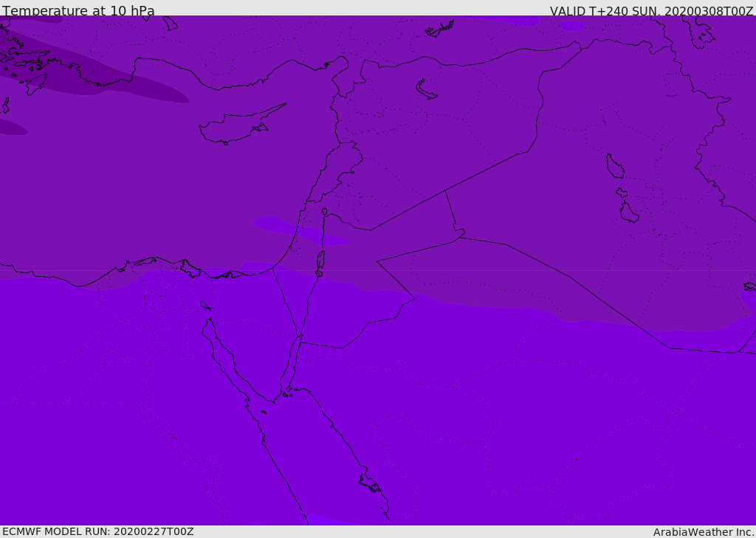Click the 'ECMWF MODEL RUN: 20200227T00Z' text
The image size is (756, 538).
pos(97,531)
